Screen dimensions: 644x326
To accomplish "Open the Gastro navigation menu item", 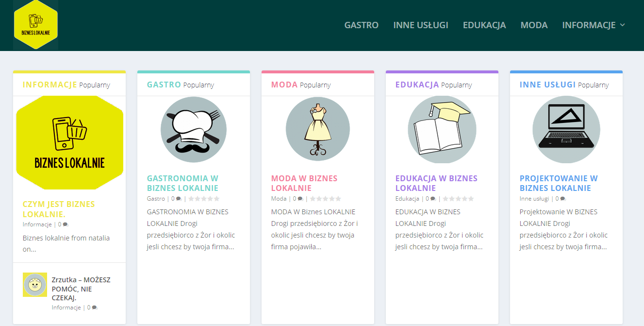I will 362,25.
